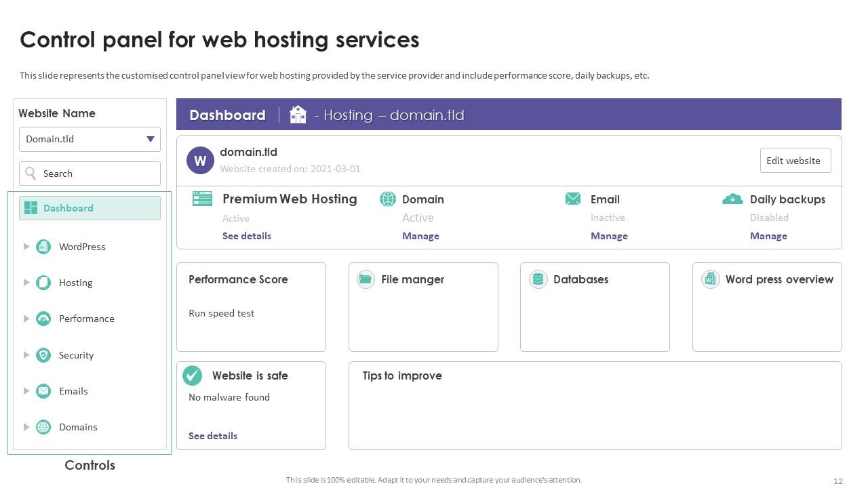Click the home icon in Dashboard header
This screenshot has height=488, width=868.
pyautogui.click(x=298, y=115)
